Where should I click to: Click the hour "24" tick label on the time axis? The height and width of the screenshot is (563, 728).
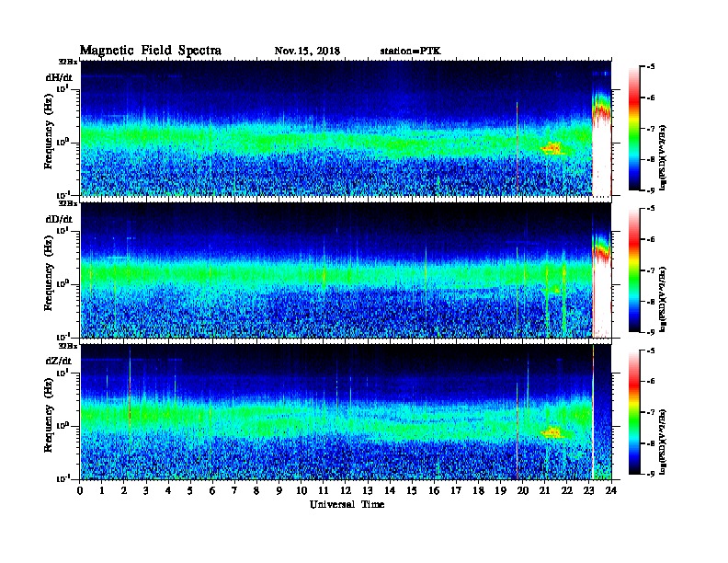point(611,490)
